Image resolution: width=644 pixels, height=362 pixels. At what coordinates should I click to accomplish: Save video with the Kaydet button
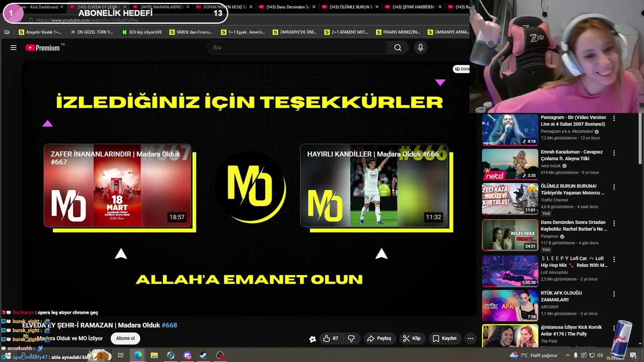[445, 338]
